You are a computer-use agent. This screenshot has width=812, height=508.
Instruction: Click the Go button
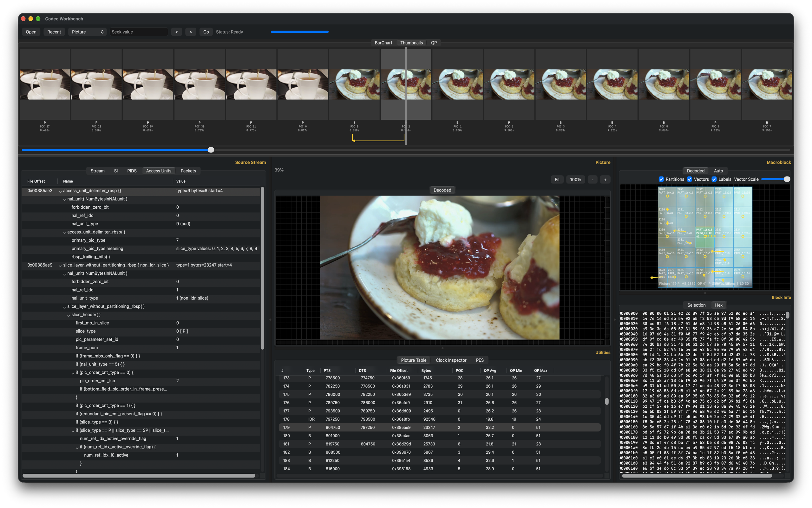point(206,32)
